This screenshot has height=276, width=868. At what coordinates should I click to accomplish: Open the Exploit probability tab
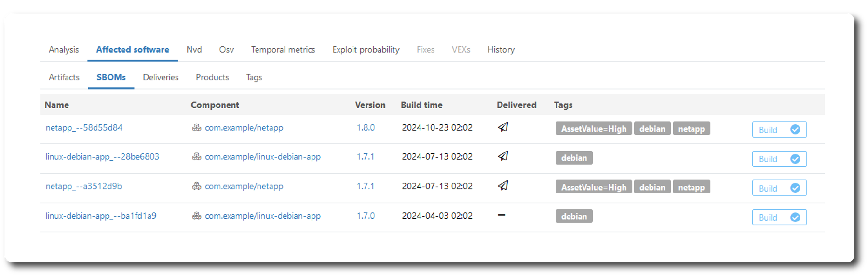(x=366, y=50)
